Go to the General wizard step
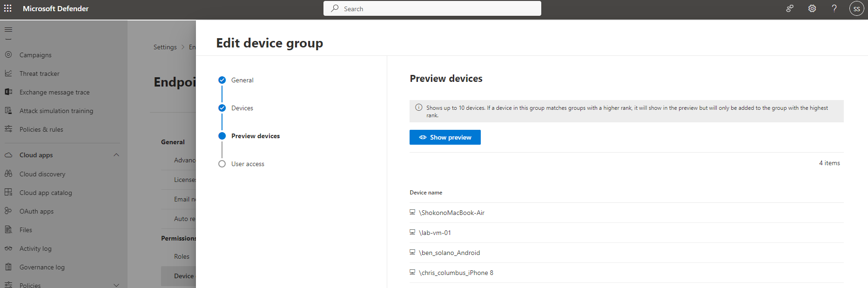The image size is (868, 288). point(236,80)
